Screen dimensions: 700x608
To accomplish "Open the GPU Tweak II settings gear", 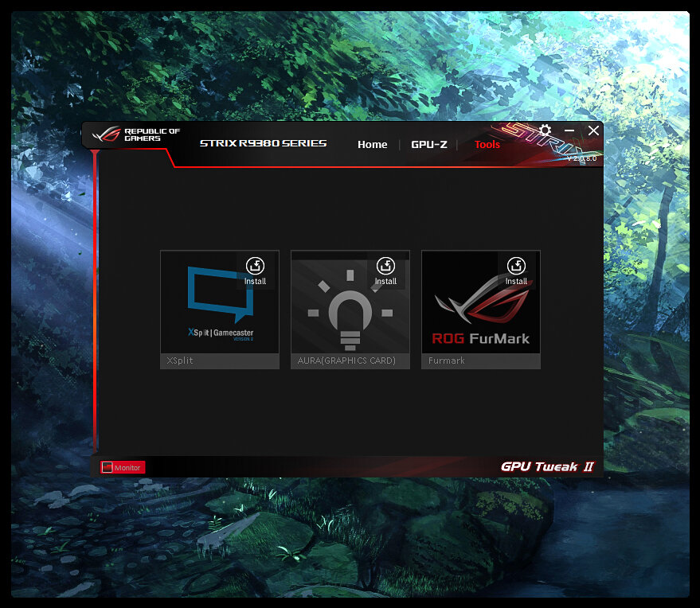I will point(545,131).
